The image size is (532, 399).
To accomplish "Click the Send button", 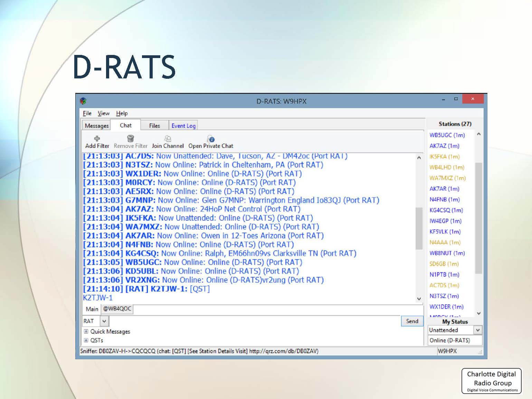I will (412, 321).
